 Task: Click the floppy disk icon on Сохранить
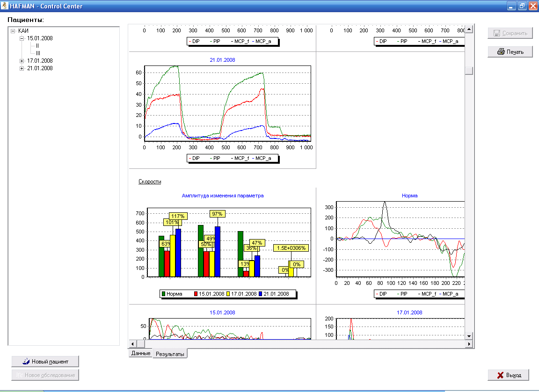point(497,33)
